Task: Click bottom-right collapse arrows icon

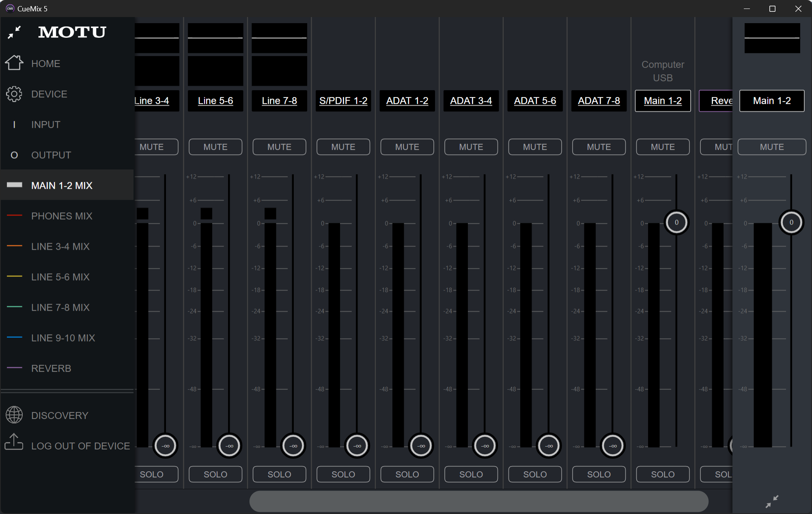Action: (772, 501)
